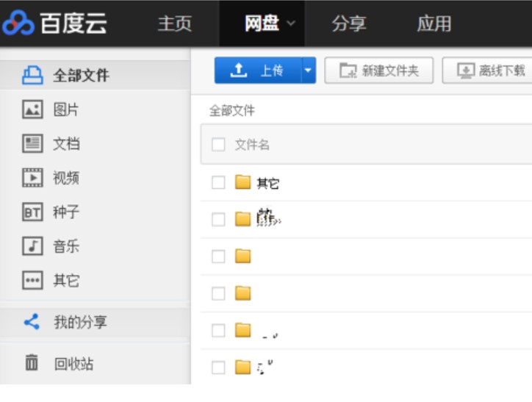Open the 回收站 trash icon
This screenshot has height=402, width=532.
32,362
